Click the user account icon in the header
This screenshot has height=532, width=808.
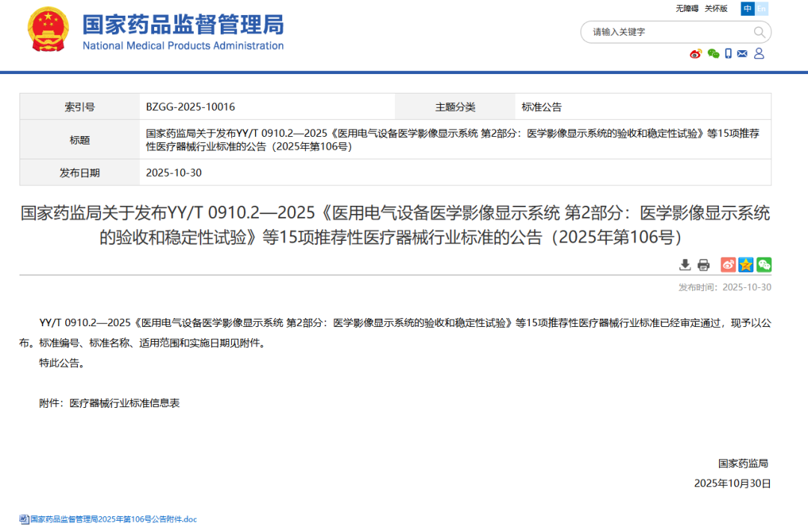(x=759, y=54)
